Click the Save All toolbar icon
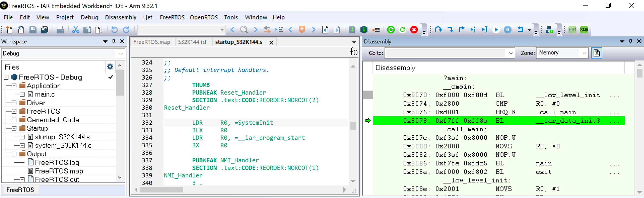The image size is (644, 198). [44, 30]
